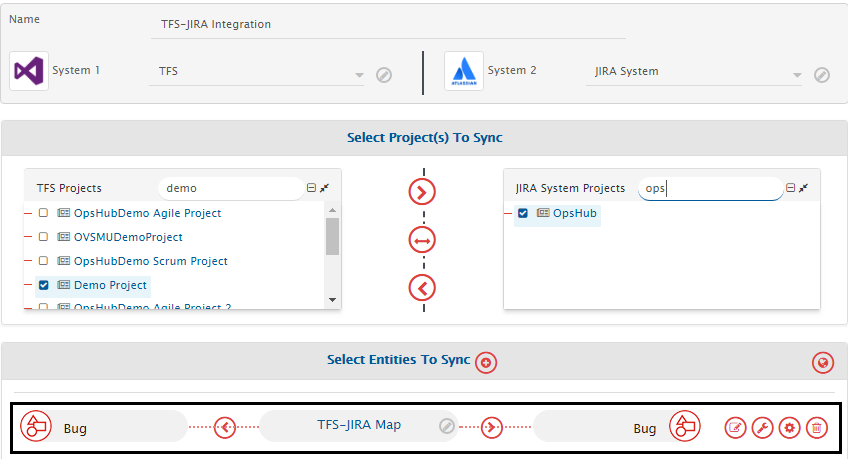The image size is (848, 459).
Task: Edit JIRA System using pencil icon
Action: pyautogui.click(x=821, y=75)
